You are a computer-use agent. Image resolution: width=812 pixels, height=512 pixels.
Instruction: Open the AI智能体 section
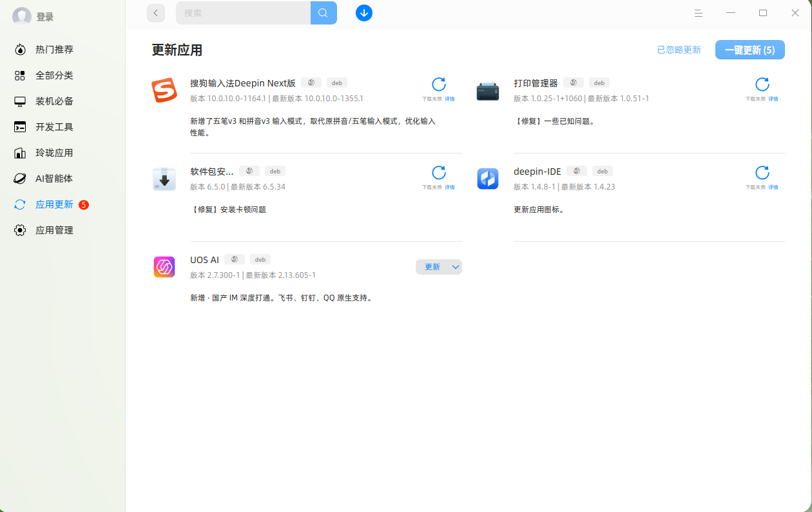[x=55, y=178]
